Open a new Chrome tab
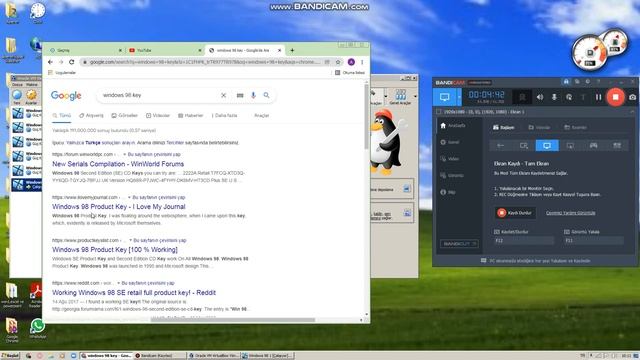This screenshot has width=640, height=360. click(292, 50)
